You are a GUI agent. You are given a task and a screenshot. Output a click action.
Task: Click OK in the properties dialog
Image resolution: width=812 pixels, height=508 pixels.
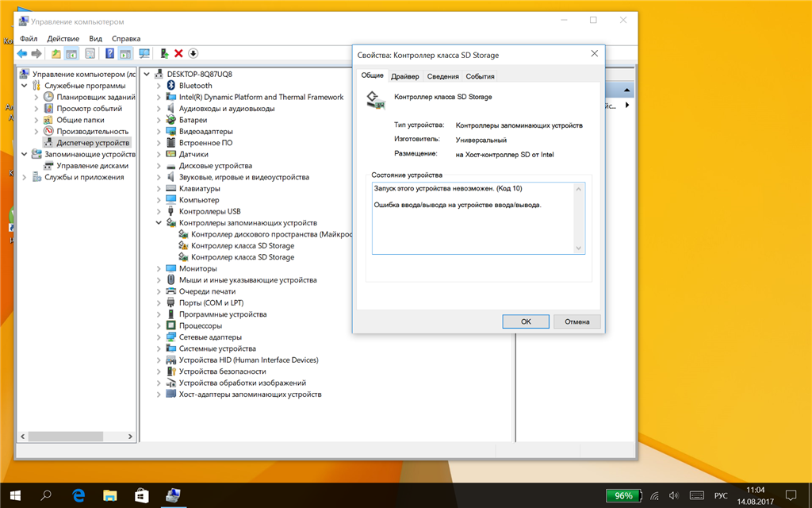pos(526,321)
